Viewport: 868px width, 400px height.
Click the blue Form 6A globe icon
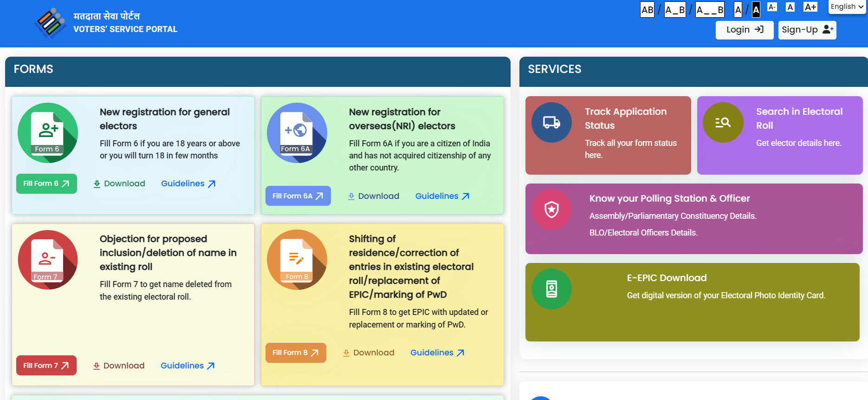[297, 133]
